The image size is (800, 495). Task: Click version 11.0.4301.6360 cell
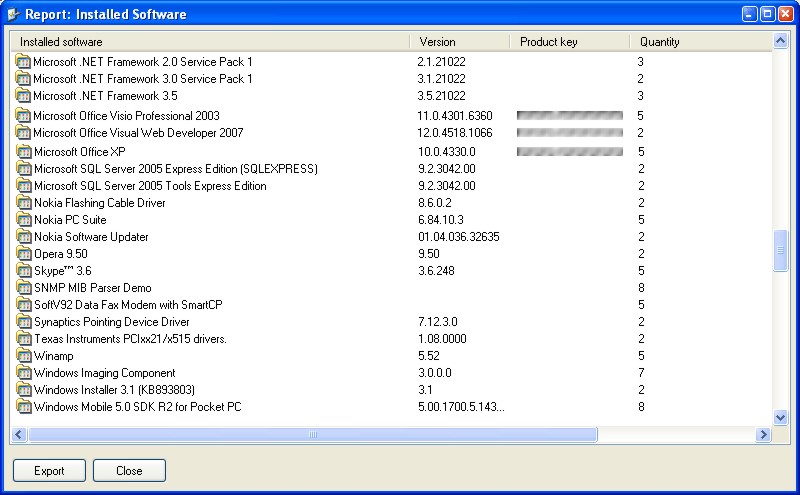(x=455, y=115)
